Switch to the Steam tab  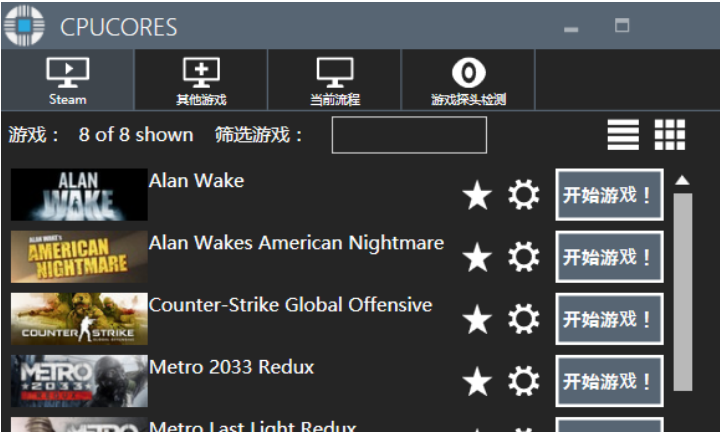pyautogui.click(x=67, y=80)
